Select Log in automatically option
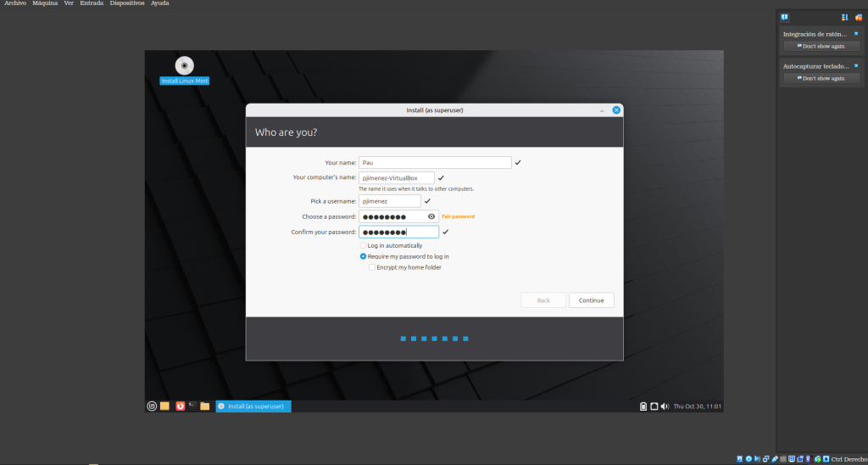The height and width of the screenshot is (465, 868). pos(363,246)
